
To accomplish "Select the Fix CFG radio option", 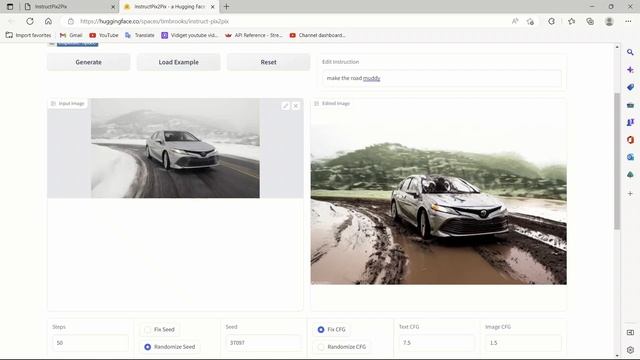I will tap(332, 329).
